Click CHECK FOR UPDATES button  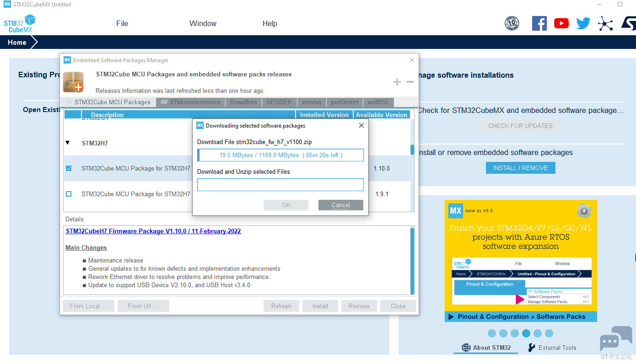coord(520,126)
